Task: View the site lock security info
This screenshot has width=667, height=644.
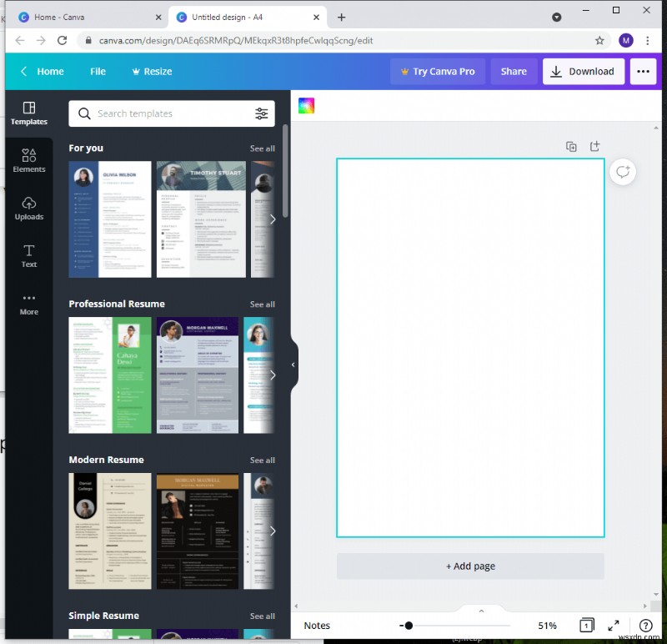Action: tap(88, 40)
